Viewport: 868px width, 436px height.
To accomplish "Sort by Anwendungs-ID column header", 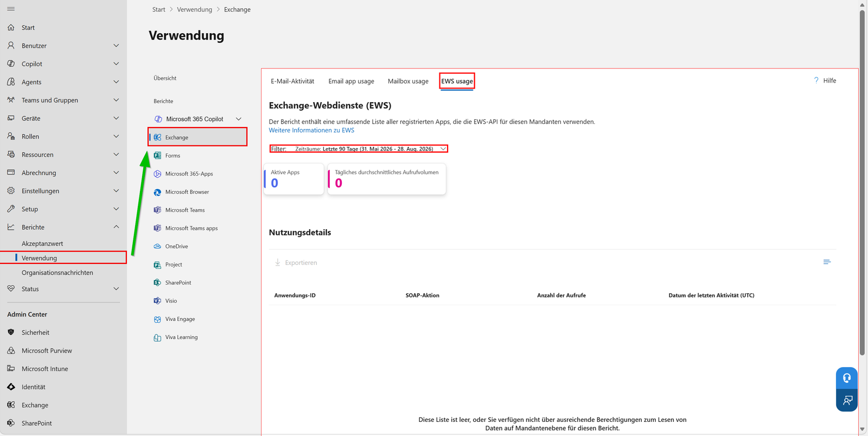I will tap(295, 295).
